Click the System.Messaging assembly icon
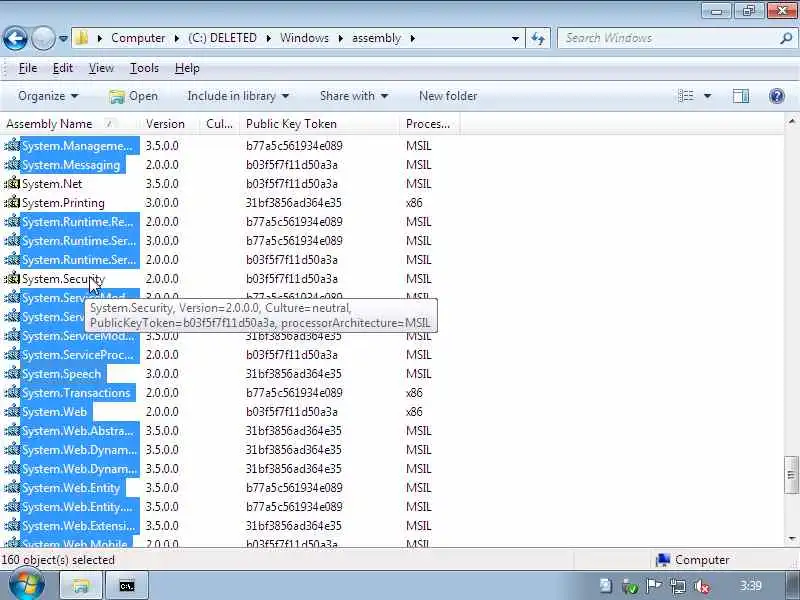 click(12, 165)
